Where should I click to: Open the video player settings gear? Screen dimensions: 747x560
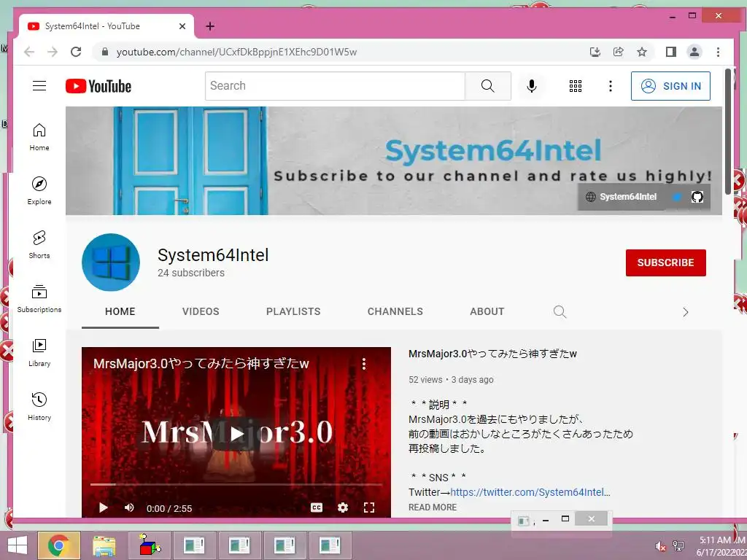(x=343, y=507)
